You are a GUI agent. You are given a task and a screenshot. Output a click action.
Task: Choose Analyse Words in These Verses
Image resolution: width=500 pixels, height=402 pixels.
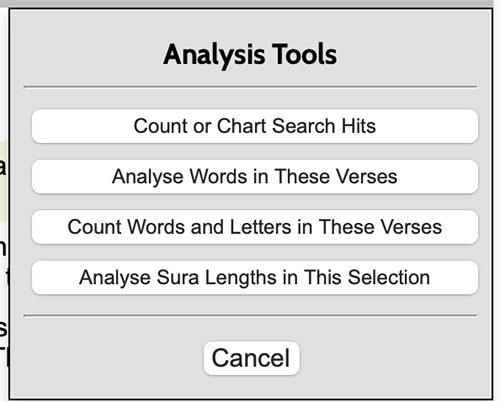click(x=255, y=177)
